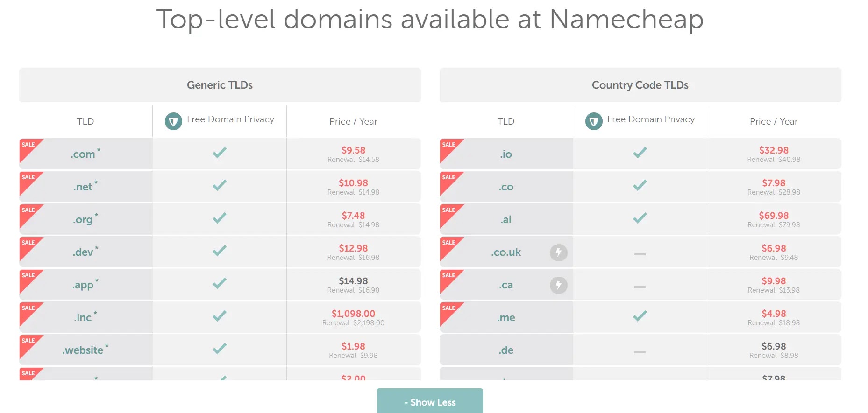The width and height of the screenshot is (868, 413).
Task: Click the Renewal $79.98 text for .ai
Action: (x=774, y=225)
